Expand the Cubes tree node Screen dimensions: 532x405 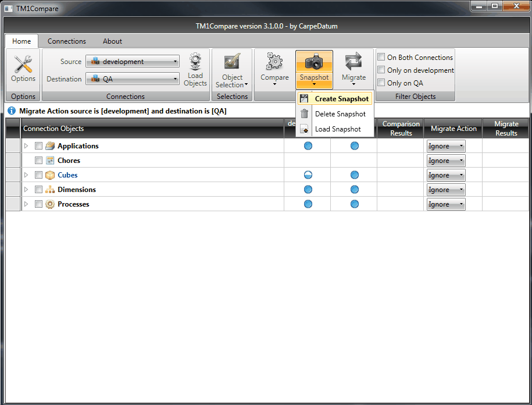pos(26,175)
